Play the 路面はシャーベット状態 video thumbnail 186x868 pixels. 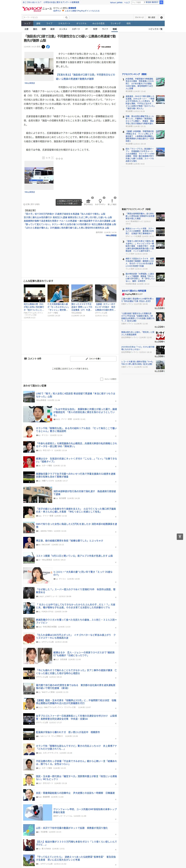pos(160,231)
